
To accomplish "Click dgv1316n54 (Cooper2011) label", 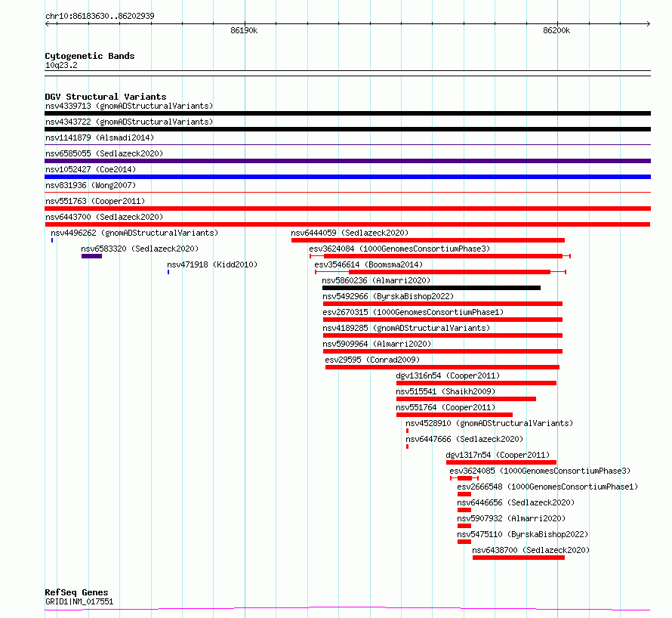I will tap(448, 375).
